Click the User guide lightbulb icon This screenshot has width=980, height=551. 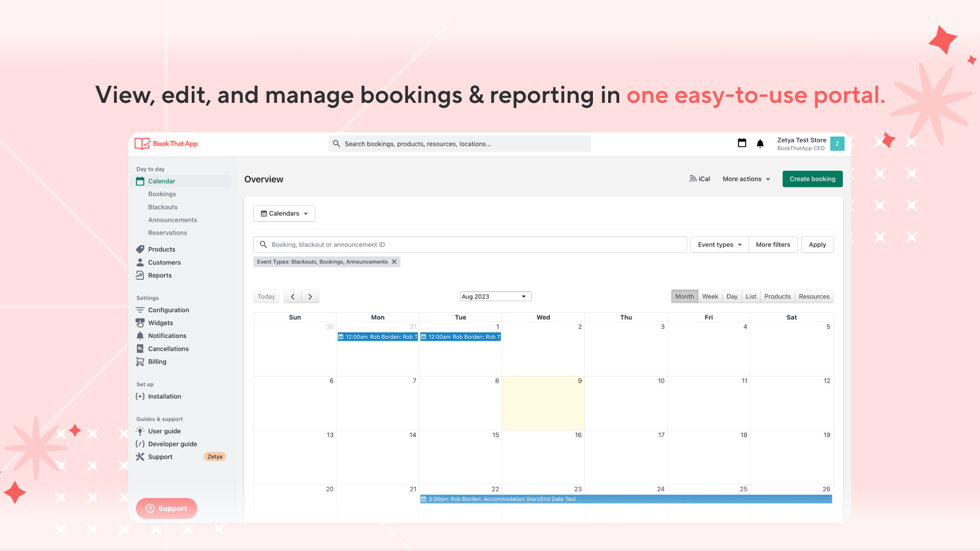click(x=140, y=431)
